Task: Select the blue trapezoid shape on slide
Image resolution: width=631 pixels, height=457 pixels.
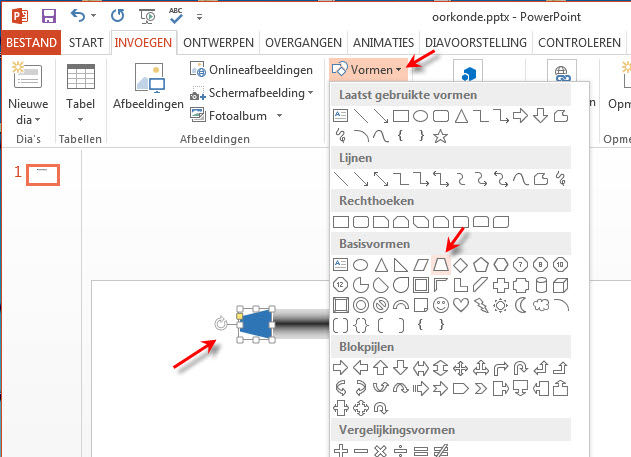Action: tap(257, 324)
